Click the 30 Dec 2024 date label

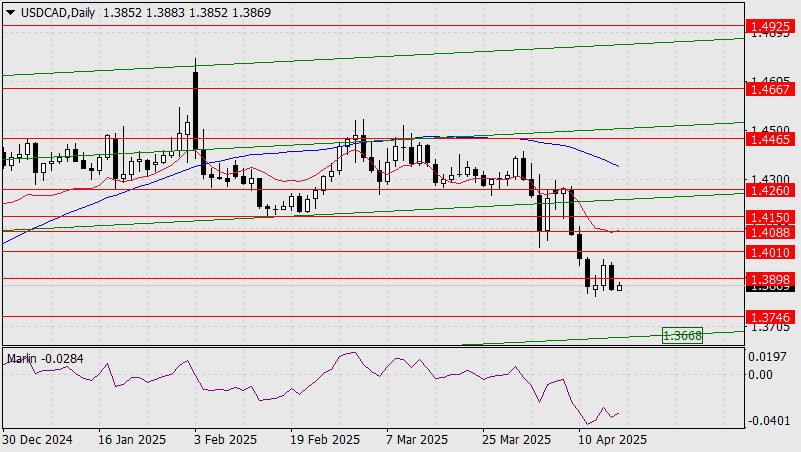(x=37, y=440)
